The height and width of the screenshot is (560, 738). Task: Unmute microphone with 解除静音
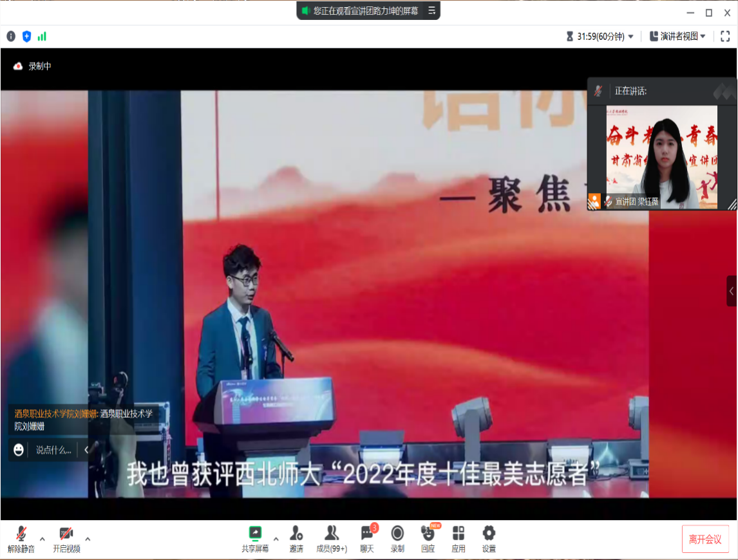click(x=21, y=539)
